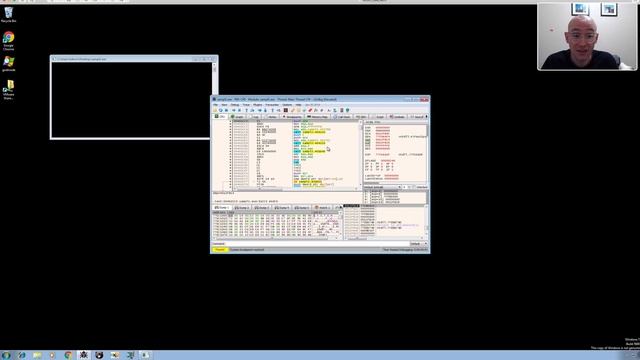
Task: Click the Command input field
Action: tap(317, 244)
